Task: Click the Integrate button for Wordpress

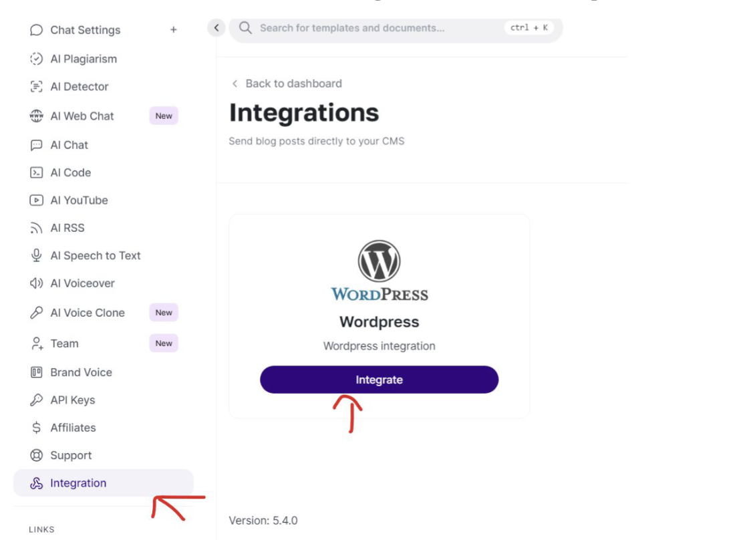Action: pos(379,380)
